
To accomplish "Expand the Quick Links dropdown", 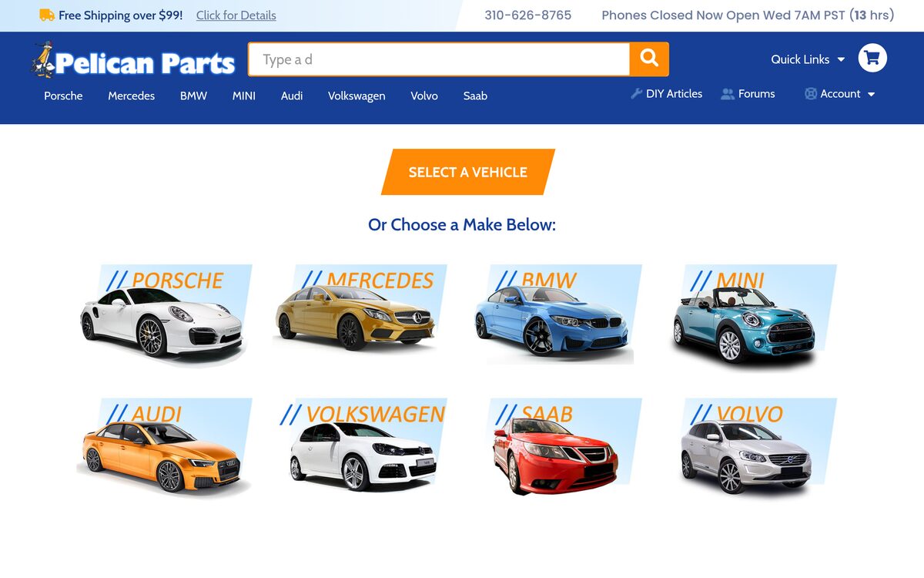I will [808, 59].
